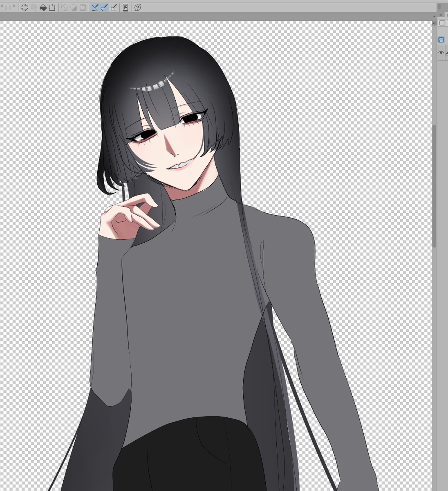Image resolution: width=448 pixels, height=491 pixels.
Task: Click vertical scrollbar up arrow
Action: (x=434, y=23)
